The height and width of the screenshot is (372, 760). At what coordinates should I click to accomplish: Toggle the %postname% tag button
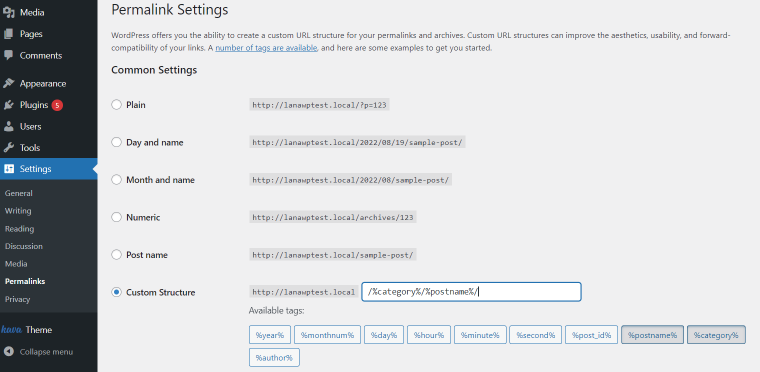click(x=652, y=335)
